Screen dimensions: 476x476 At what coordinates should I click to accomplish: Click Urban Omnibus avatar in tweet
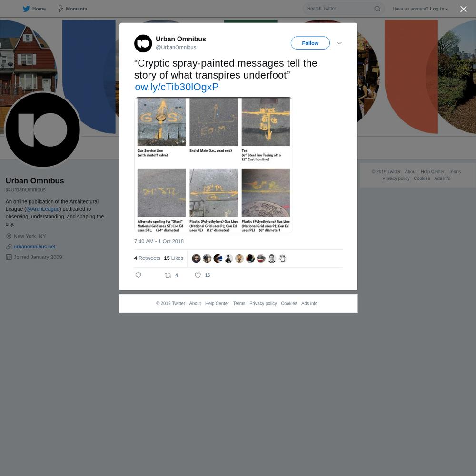pos(143,43)
